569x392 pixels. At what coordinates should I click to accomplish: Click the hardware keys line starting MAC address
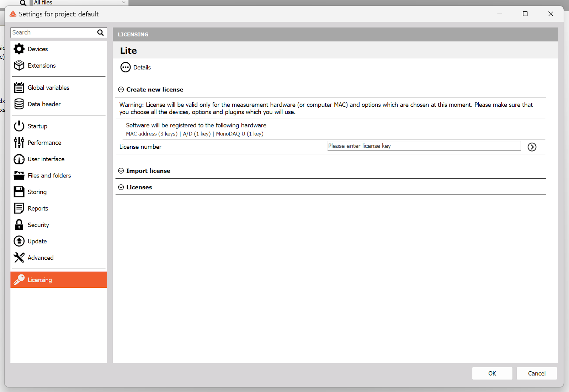click(x=195, y=134)
